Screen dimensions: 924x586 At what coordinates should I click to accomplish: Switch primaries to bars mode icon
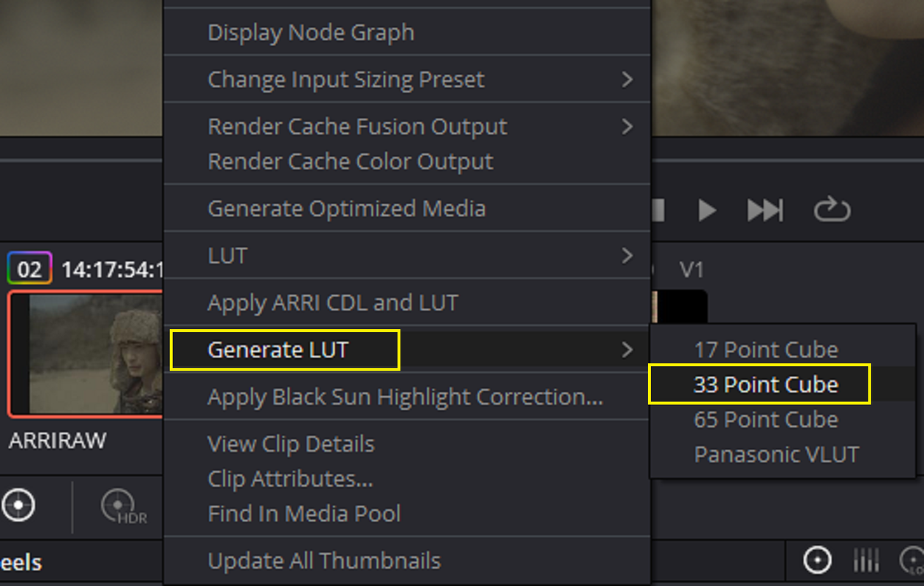(x=866, y=561)
